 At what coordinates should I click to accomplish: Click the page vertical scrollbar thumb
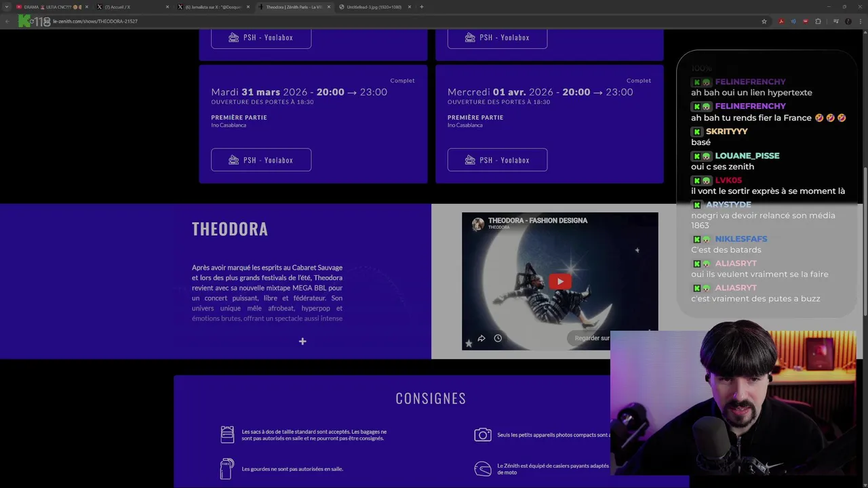(865, 241)
